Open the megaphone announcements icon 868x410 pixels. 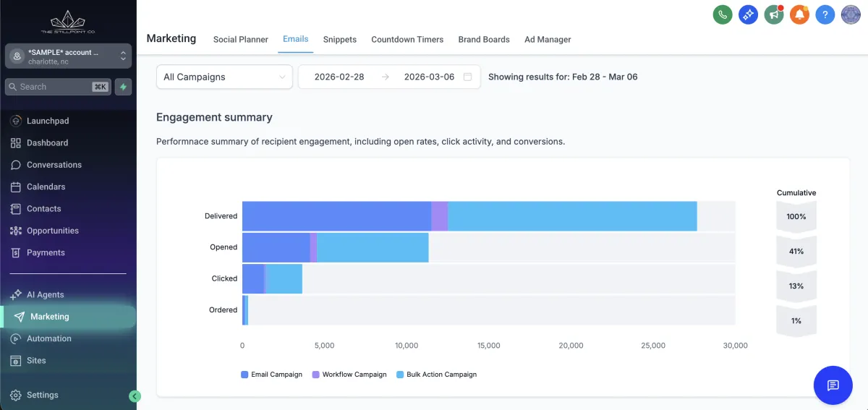(x=774, y=14)
